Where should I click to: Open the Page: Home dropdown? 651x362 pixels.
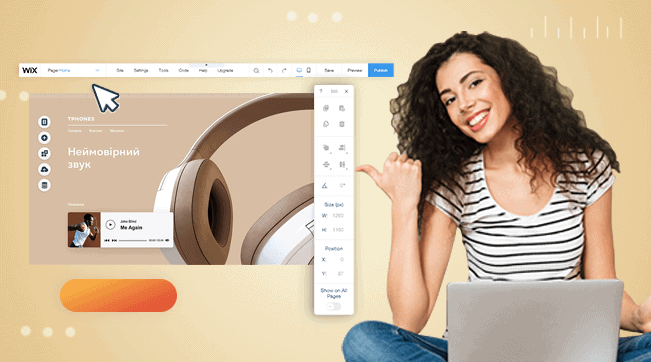tap(73, 71)
